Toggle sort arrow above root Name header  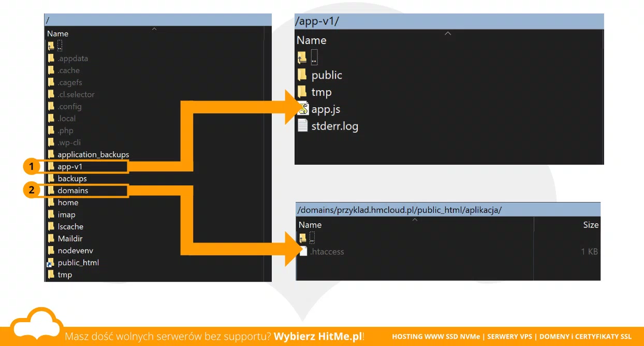point(154,29)
